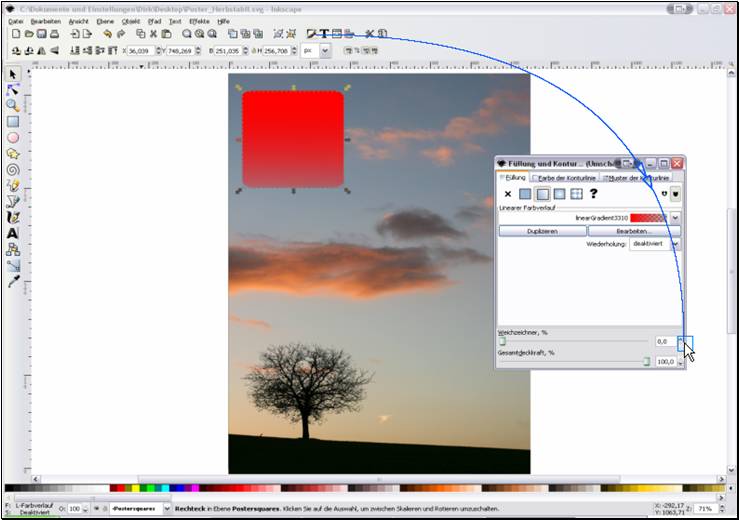Choose the Star polygon tool

13,154
